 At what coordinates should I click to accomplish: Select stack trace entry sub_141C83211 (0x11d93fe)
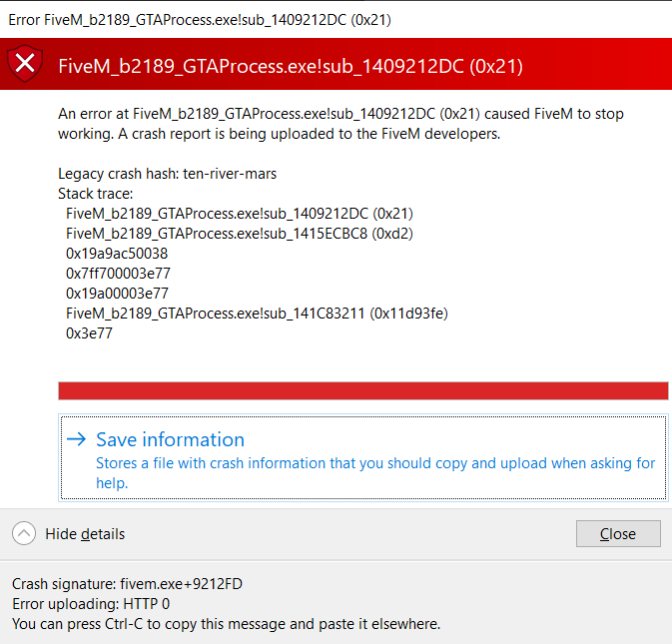coord(257,314)
